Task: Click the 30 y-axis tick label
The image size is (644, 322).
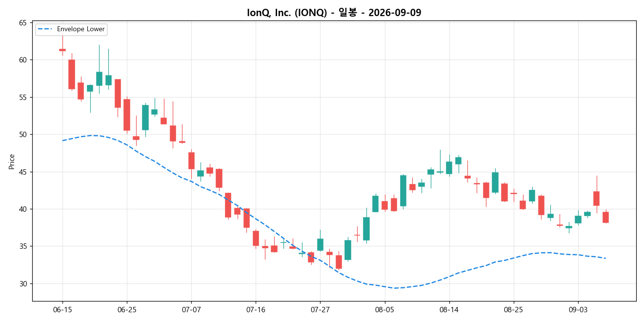Action: (x=23, y=284)
